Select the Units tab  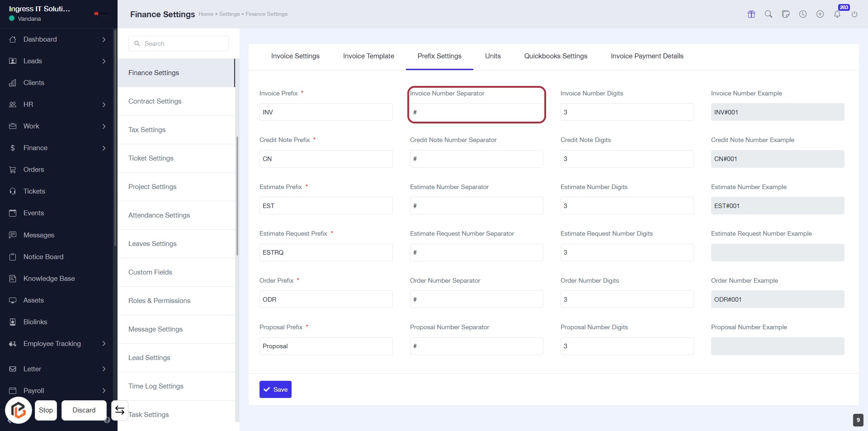click(493, 56)
